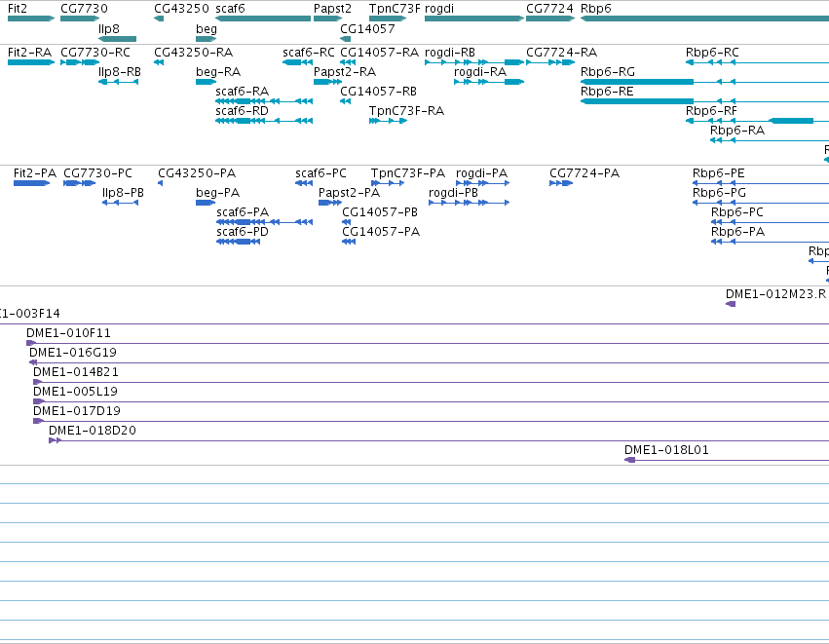Select the TpnC73F gene label
The height and width of the screenshot is (644, 829).
[x=395, y=9]
